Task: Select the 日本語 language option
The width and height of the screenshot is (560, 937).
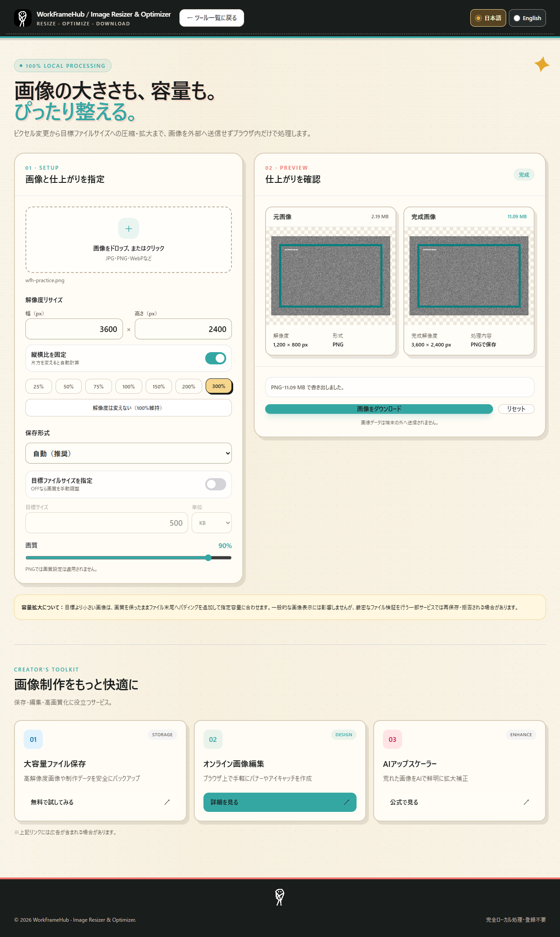Action: pos(488,18)
